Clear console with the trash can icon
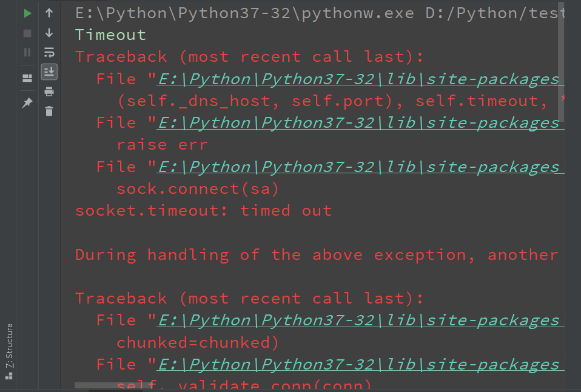The width and height of the screenshot is (581, 392). click(49, 111)
